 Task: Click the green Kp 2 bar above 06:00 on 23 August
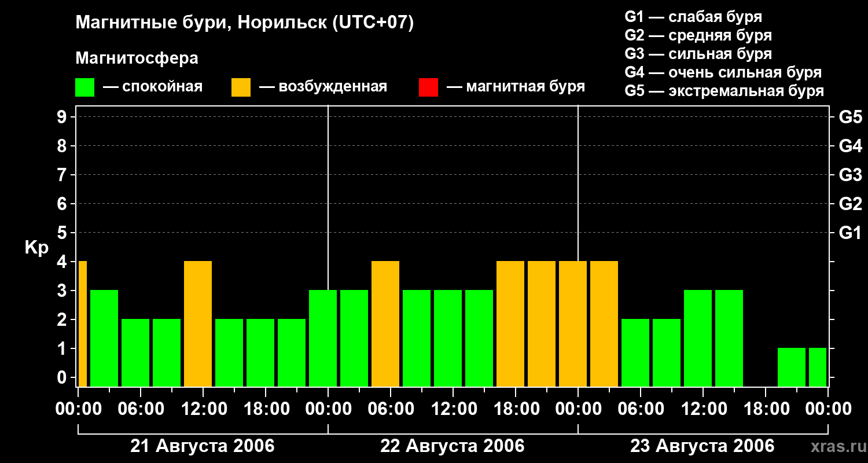coord(635,352)
